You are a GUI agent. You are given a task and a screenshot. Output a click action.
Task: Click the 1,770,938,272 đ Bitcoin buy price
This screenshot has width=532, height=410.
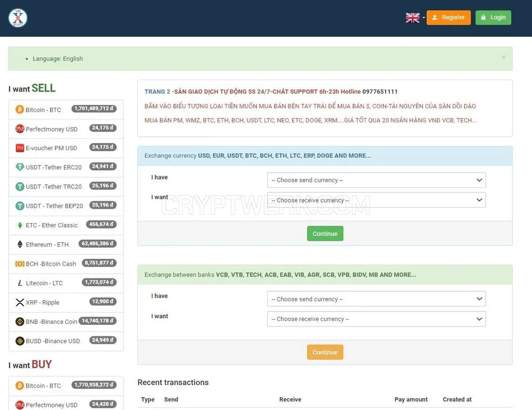point(94,385)
